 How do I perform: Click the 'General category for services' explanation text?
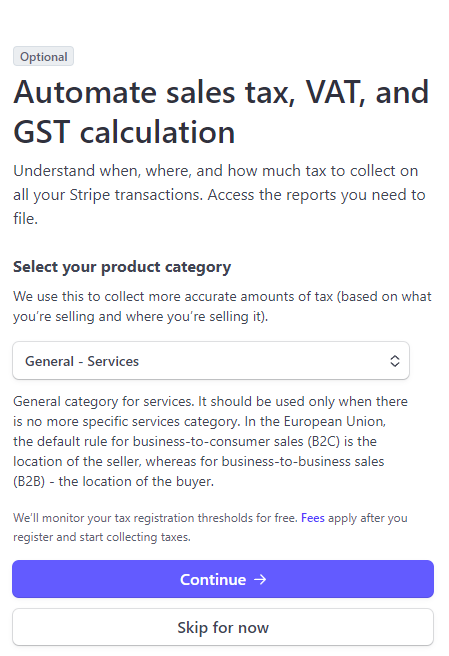(210, 441)
